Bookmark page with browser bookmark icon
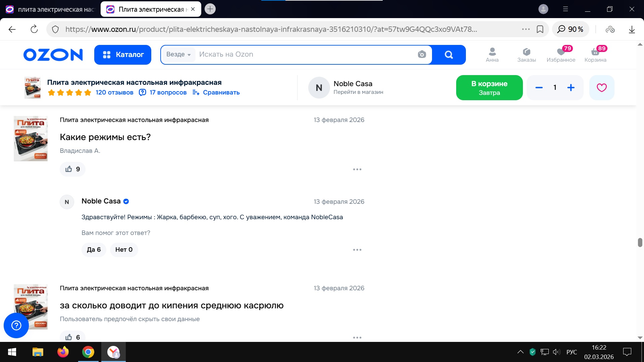644x362 pixels. pos(540,29)
